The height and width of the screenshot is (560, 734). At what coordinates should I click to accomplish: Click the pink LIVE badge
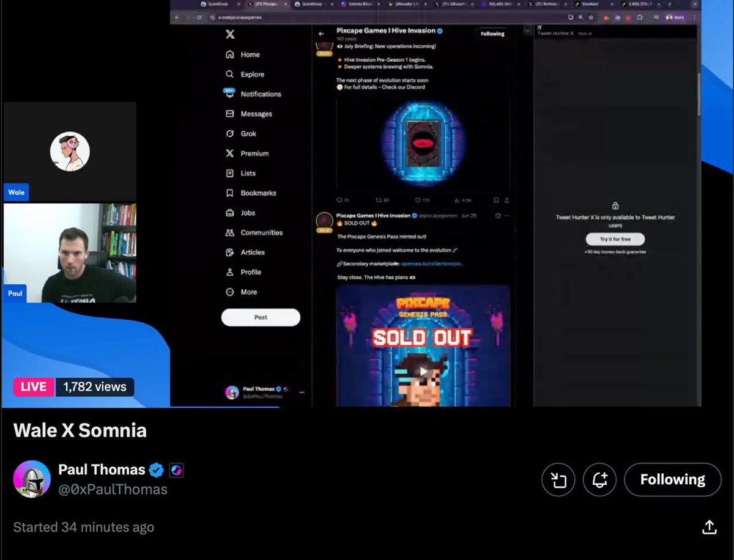[x=34, y=386]
